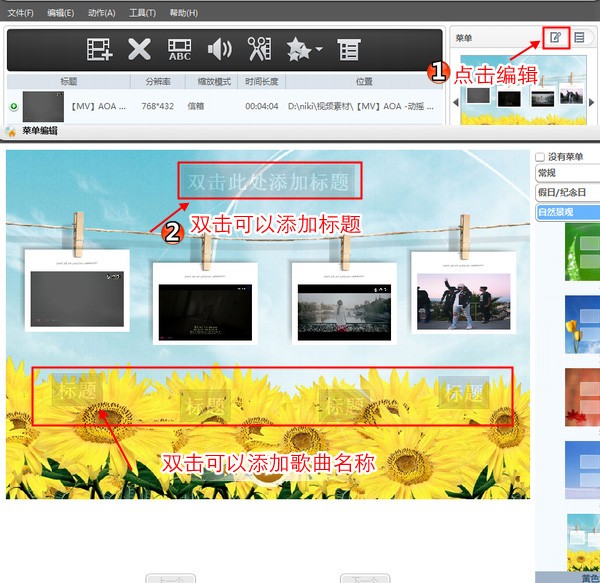Click the delete X icon in toolbar
The image size is (600, 583).
coord(139,49)
